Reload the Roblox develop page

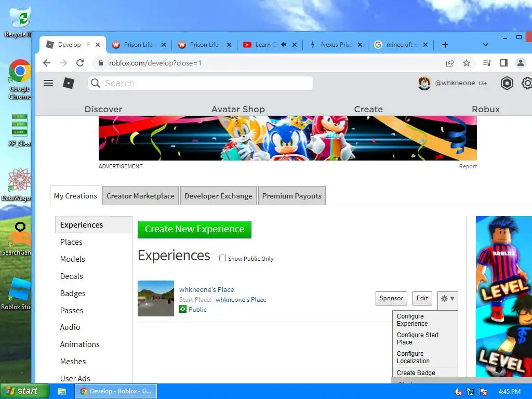point(80,63)
